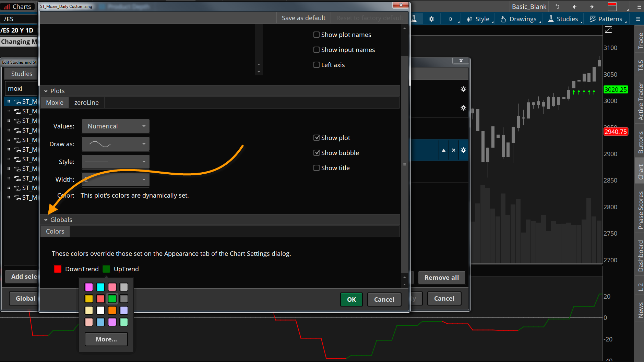Click More... in the color palette
The width and height of the screenshot is (644, 362).
coord(106,339)
